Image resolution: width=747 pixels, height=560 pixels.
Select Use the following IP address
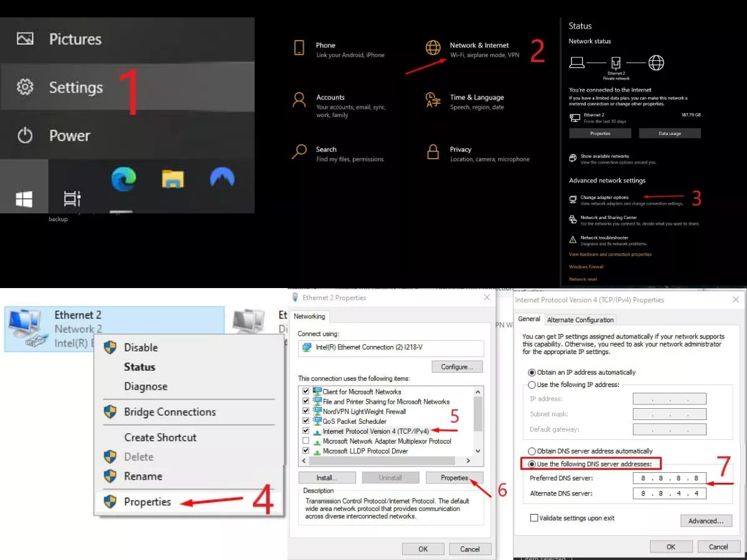tap(532, 385)
